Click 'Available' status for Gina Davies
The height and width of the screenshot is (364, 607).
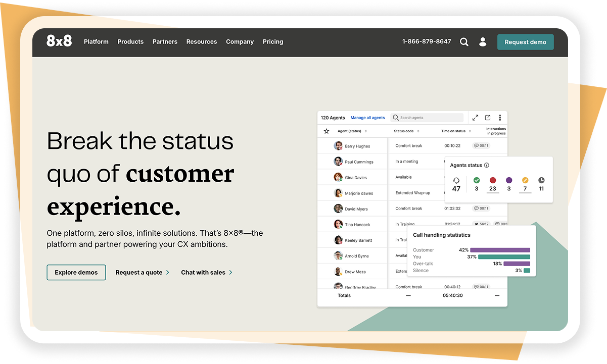pos(403,177)
